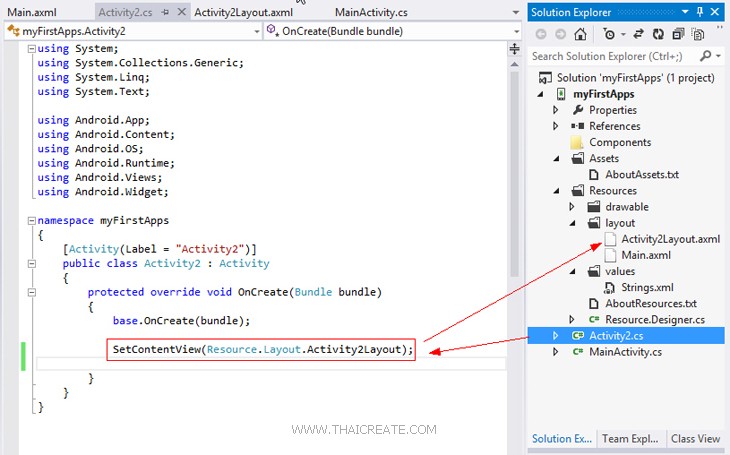Switch to Team Explorer bottom tab

(x=630, y=439)
